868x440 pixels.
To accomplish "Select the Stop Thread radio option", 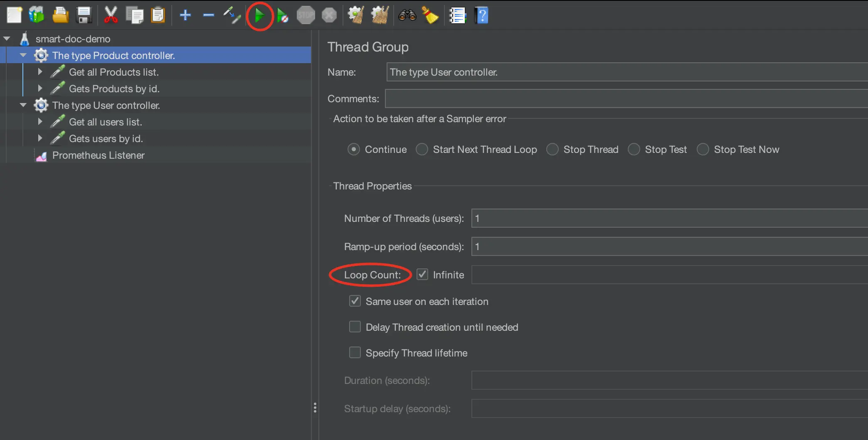I will [x=552, y=150].
